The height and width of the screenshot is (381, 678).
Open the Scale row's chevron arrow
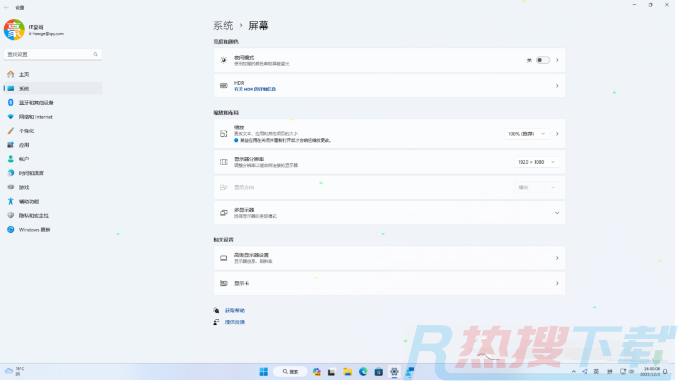(557, 134)
